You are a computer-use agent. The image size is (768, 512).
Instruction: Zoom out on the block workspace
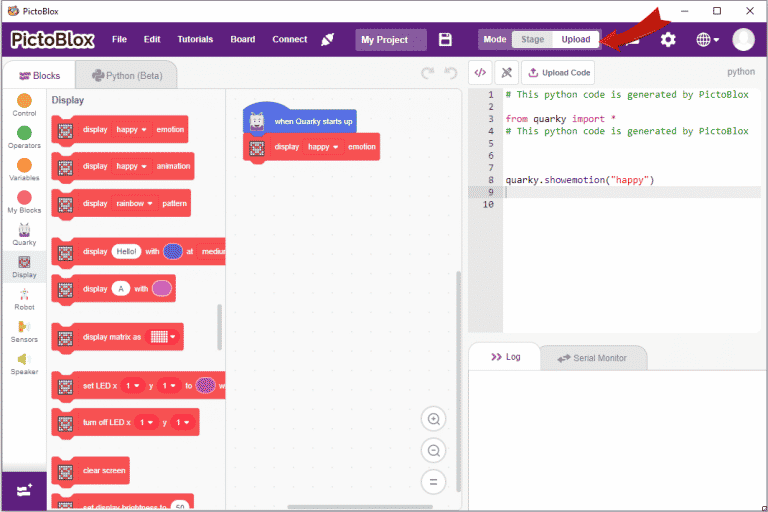coord(434,451)
